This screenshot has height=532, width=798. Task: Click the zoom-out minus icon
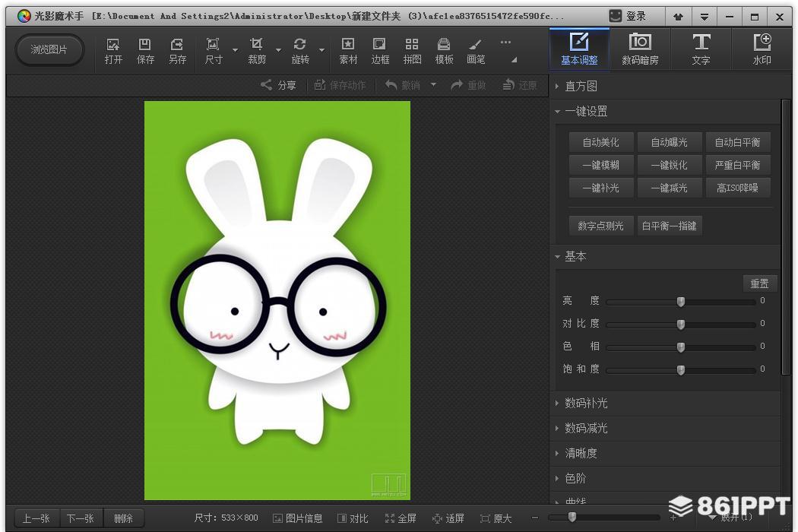(x=535, y=518)
